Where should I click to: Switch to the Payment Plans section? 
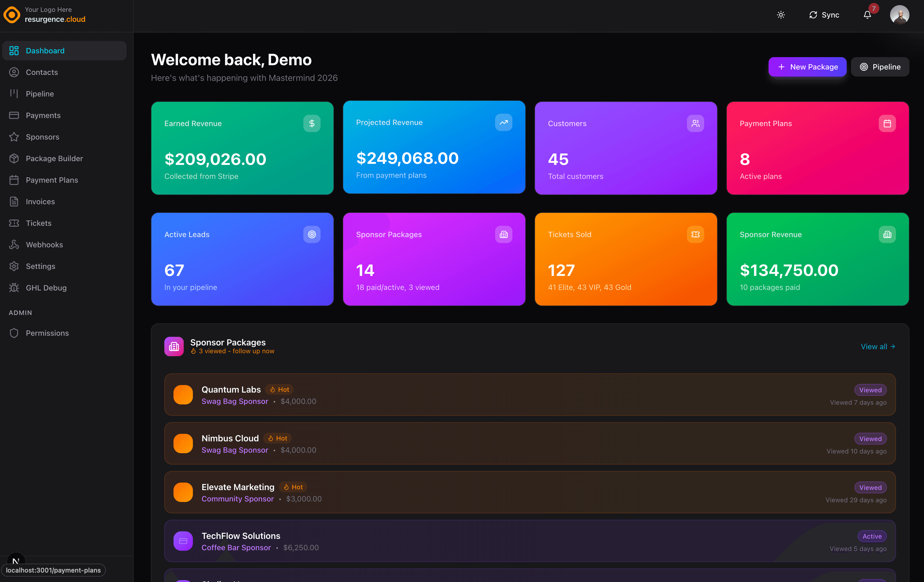[51, 180]
